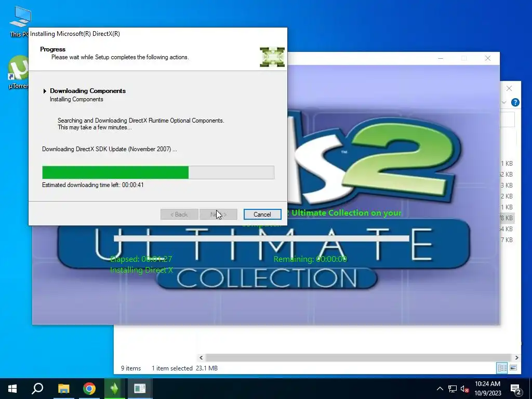Viewport: 532px width, 399px height.
Task: Select the Downloading Components step arrow
Action: tap(45, 91)
